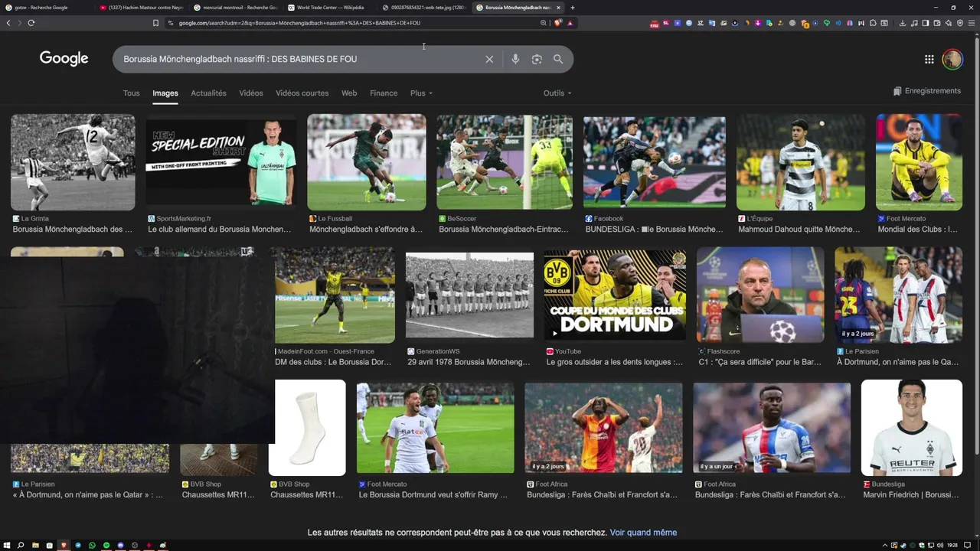Bookmark this page from the address bar
Image resolution: width=980 pixels, height=551 pixels.
155,23
